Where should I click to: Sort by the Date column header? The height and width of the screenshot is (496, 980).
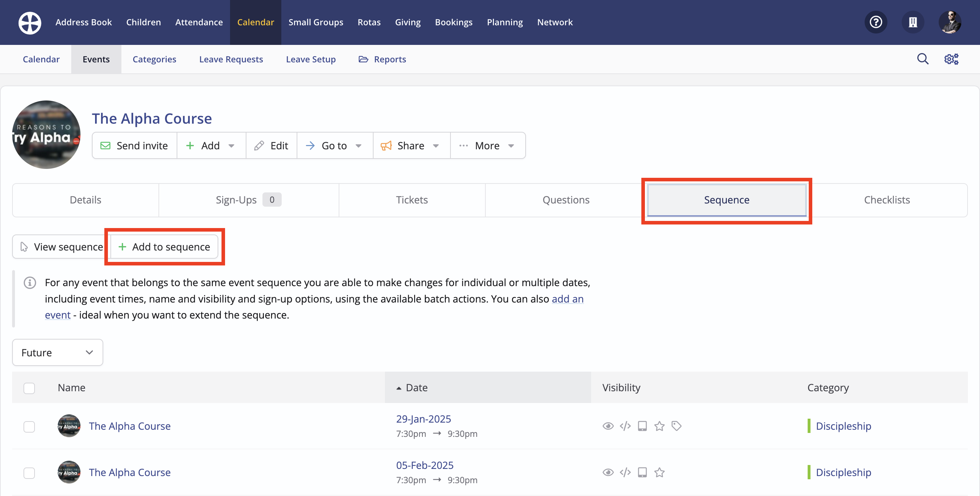(x=488, y=387)
